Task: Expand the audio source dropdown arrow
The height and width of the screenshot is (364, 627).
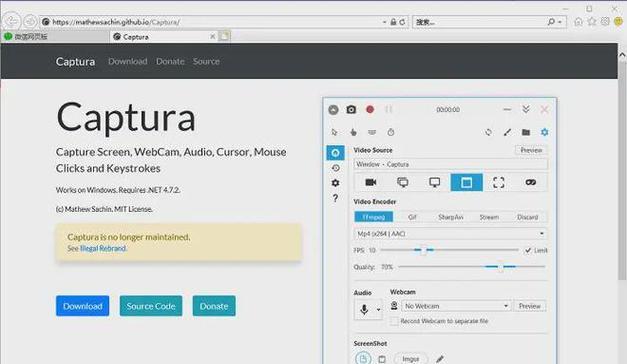Action: (x=378, y=309)
